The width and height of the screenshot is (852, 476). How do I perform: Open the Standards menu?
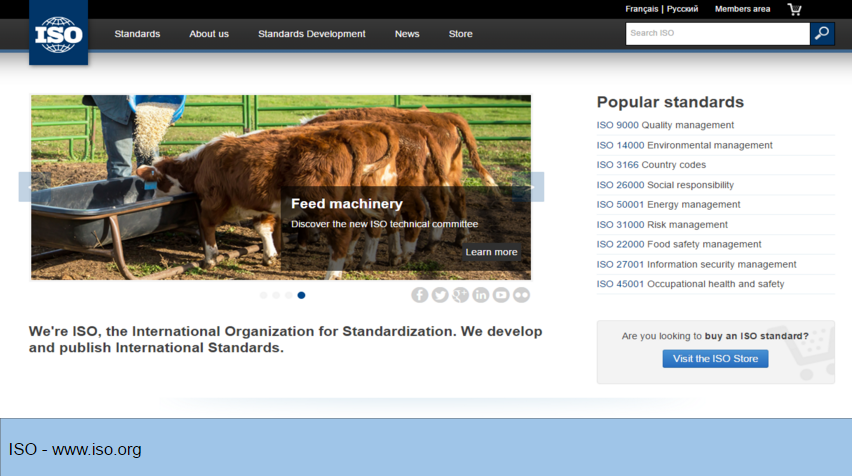pos(137,34)
